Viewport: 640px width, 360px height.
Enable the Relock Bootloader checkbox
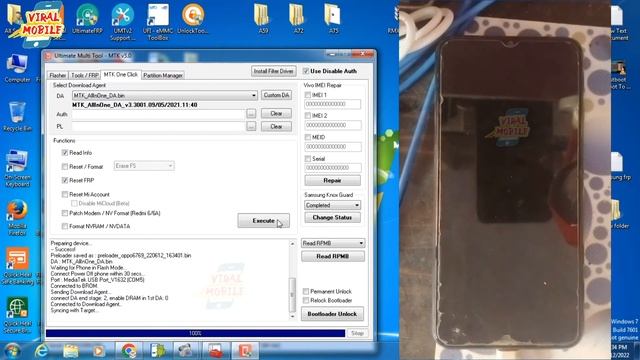click(306, 300)
